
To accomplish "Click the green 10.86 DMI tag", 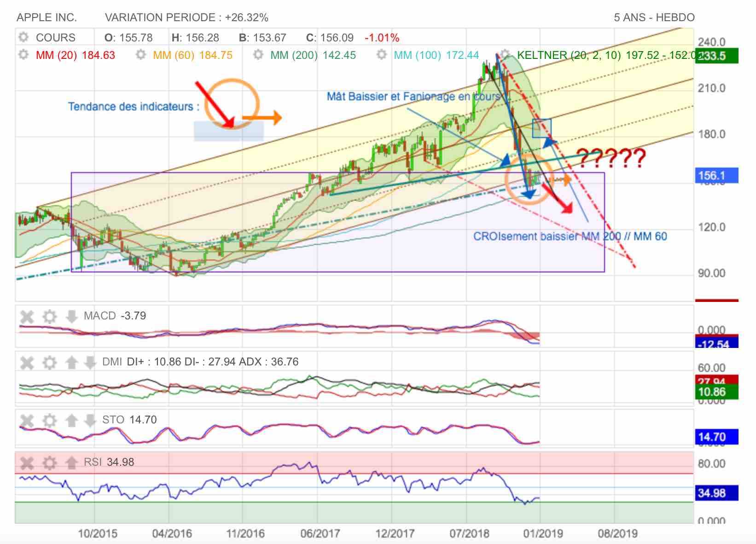I will pyautogui.click(x=716, y=392).
